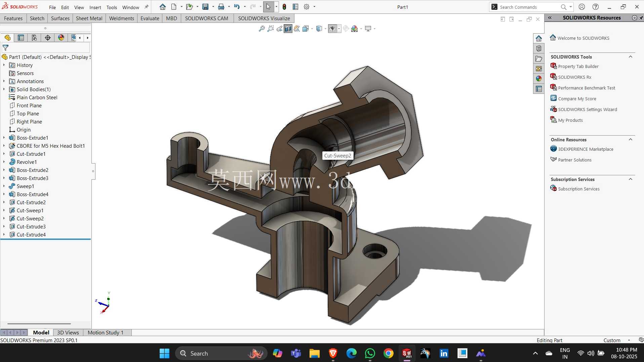Expand the Boss-Extrude1 feature
The width and height of the screenshot is (644, 362).
[x=4, y=138]
